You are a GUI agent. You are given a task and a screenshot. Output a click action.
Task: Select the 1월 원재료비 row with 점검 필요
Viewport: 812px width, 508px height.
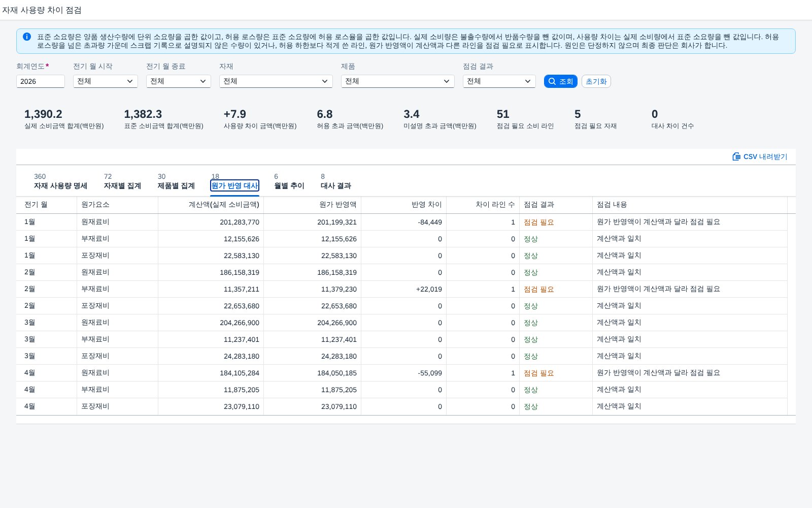406,222
